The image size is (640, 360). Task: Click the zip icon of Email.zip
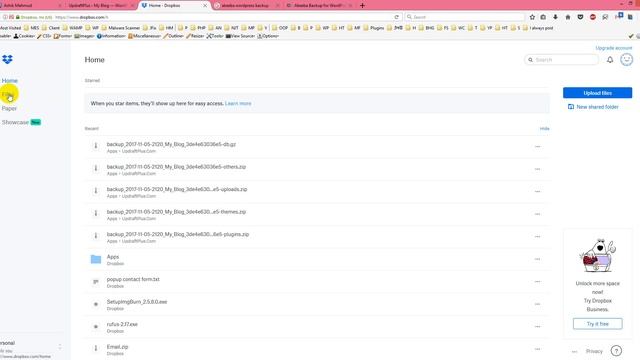pos(96,348)
